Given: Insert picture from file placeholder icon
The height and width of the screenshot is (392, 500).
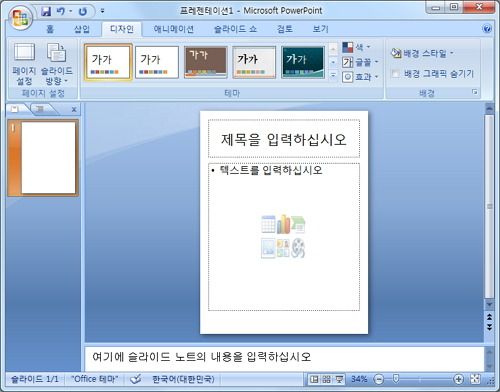Looking at the screenshot, I should pyautogui.click(x=268, y=248).
